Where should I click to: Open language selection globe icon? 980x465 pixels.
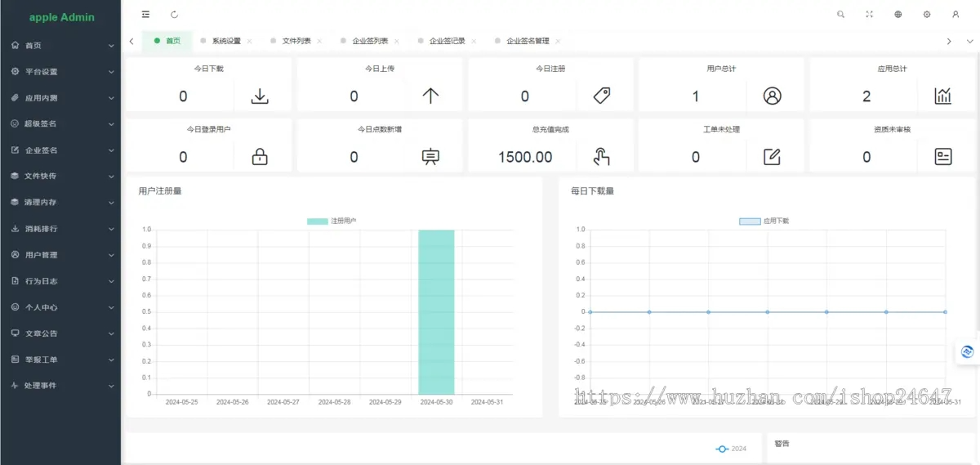[x=898, y=14]
